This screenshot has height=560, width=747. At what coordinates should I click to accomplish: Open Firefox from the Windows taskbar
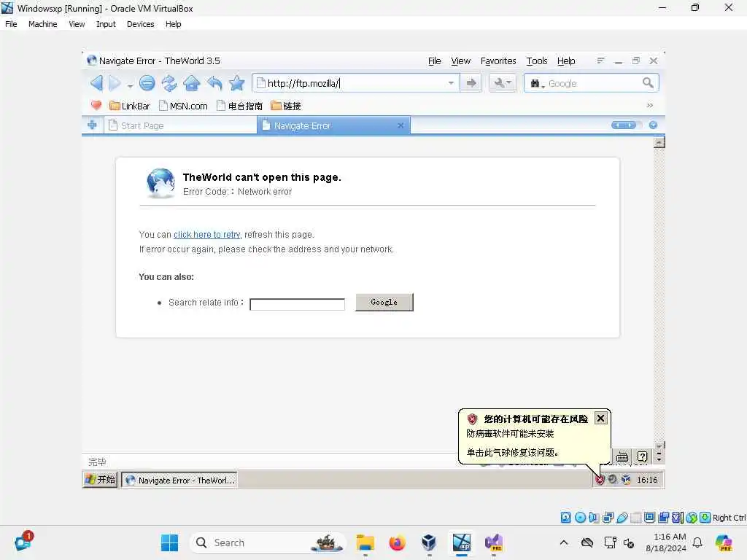click(397, 542)
